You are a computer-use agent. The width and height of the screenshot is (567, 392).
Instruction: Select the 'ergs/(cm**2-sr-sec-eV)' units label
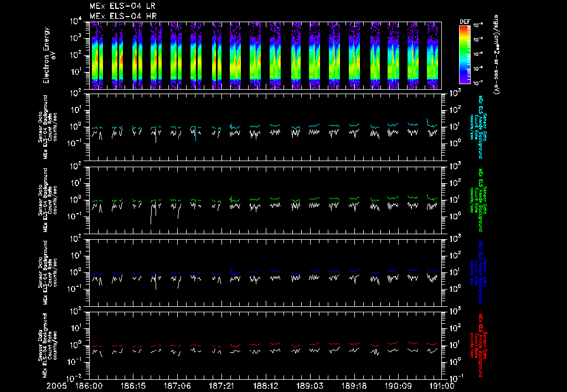(496, 55)
